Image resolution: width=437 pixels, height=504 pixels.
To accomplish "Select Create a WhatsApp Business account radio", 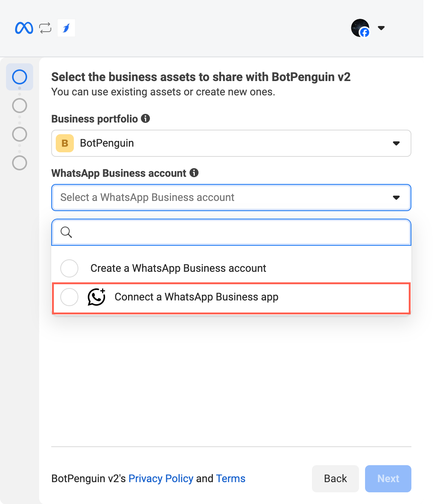I will tap(69, 268).
